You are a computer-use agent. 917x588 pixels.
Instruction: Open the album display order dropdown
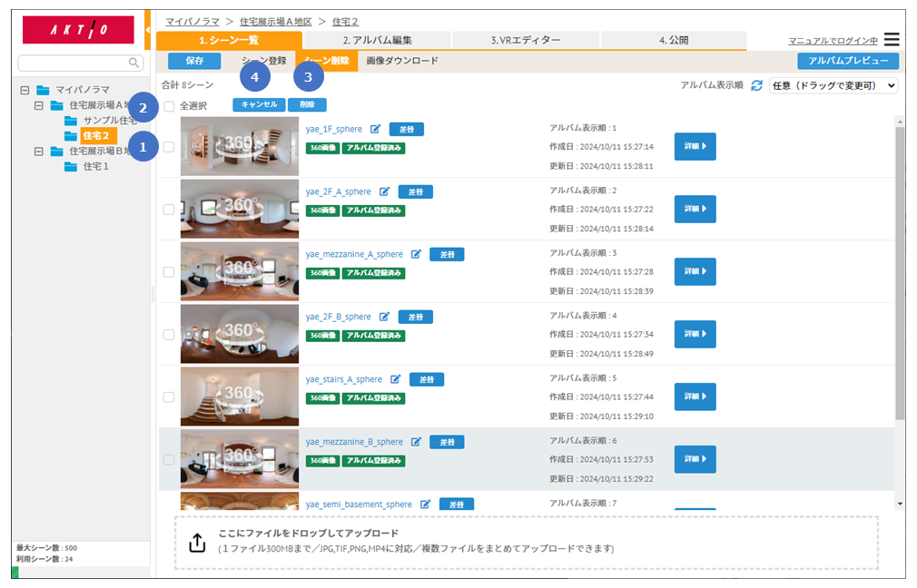[833, 85]
